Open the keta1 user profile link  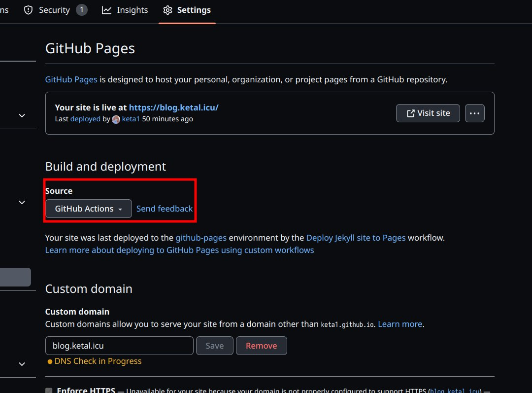pyautogui.click(x=131, y=119)
